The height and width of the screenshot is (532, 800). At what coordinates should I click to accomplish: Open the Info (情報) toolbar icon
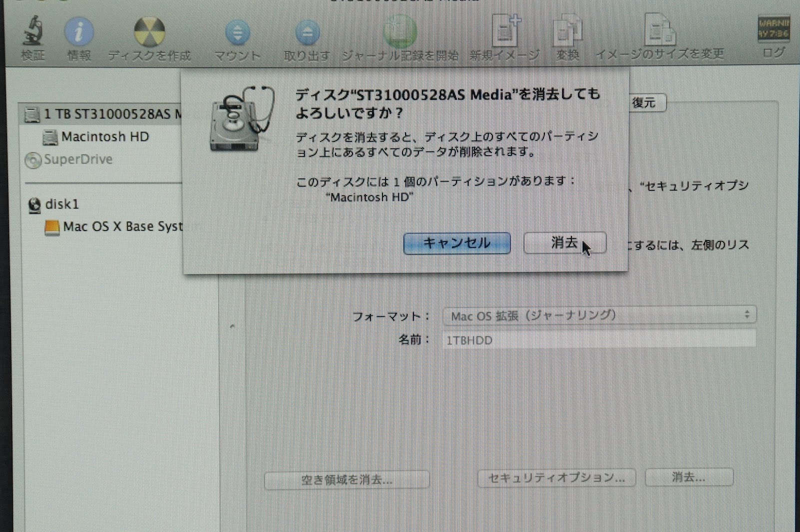[x=79, y=31]
